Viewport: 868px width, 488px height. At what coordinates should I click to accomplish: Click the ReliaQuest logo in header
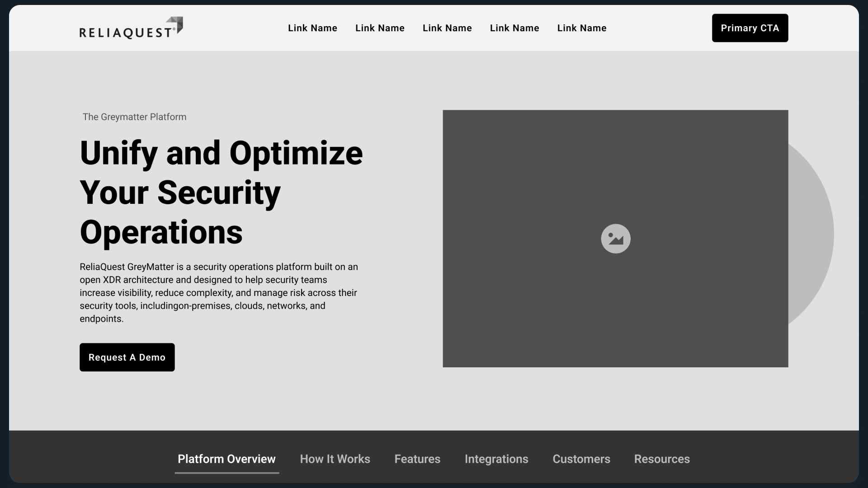coord(131,28)
